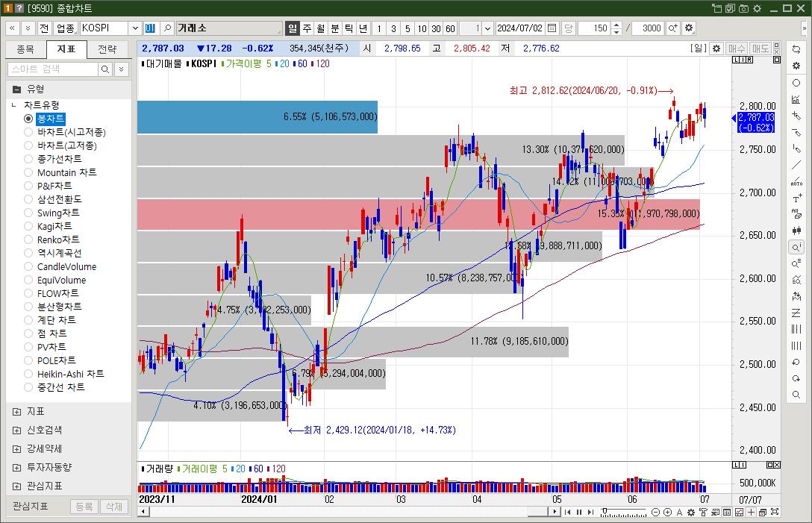
Task: Click the zoom out minus circle icon
Action: (655, 512)
